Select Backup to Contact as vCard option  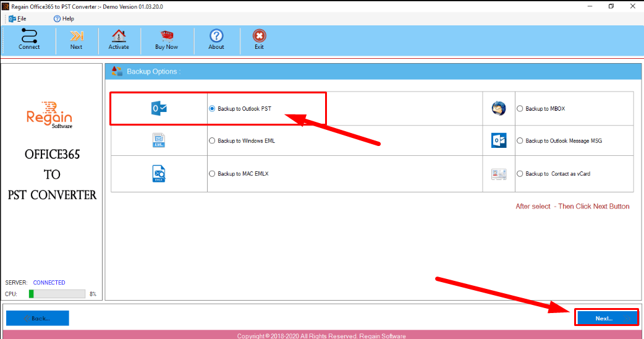[x=520, y=174]
